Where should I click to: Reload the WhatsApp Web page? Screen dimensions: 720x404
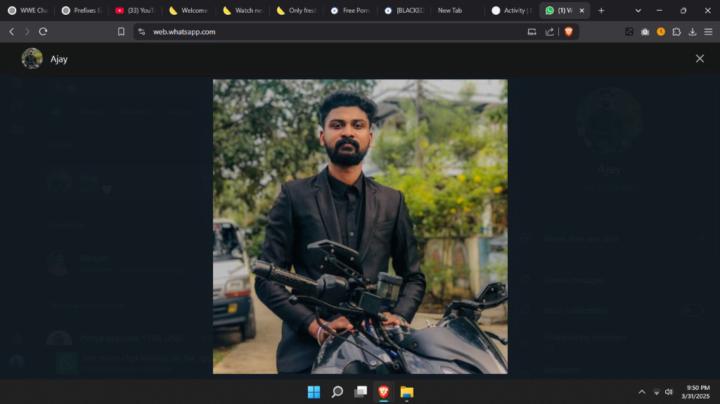click(43, 31)
